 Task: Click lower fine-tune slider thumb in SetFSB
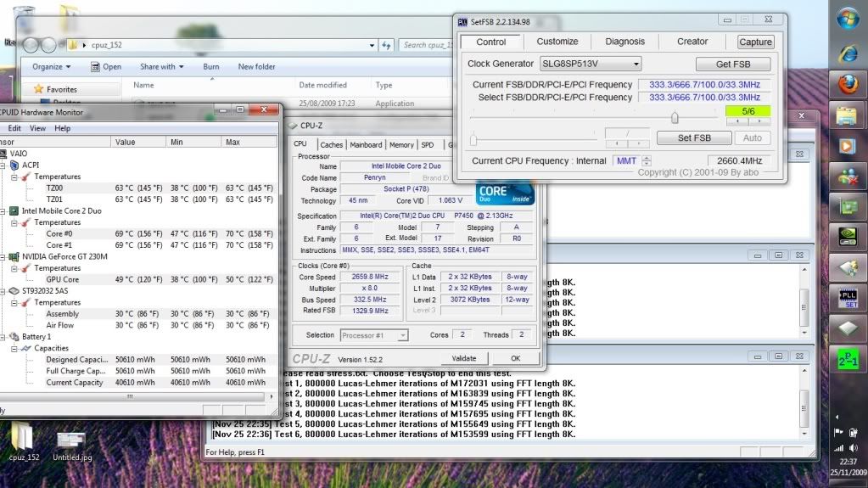473,139
